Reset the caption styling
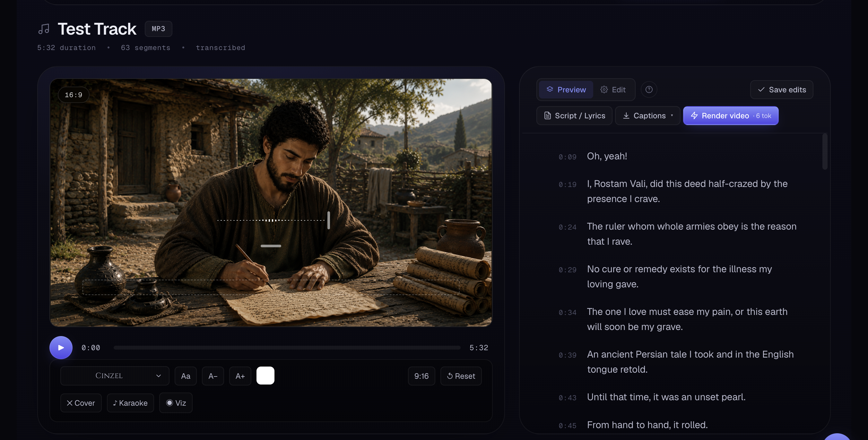This screenshot has width=868, height=440. (461, 376)
